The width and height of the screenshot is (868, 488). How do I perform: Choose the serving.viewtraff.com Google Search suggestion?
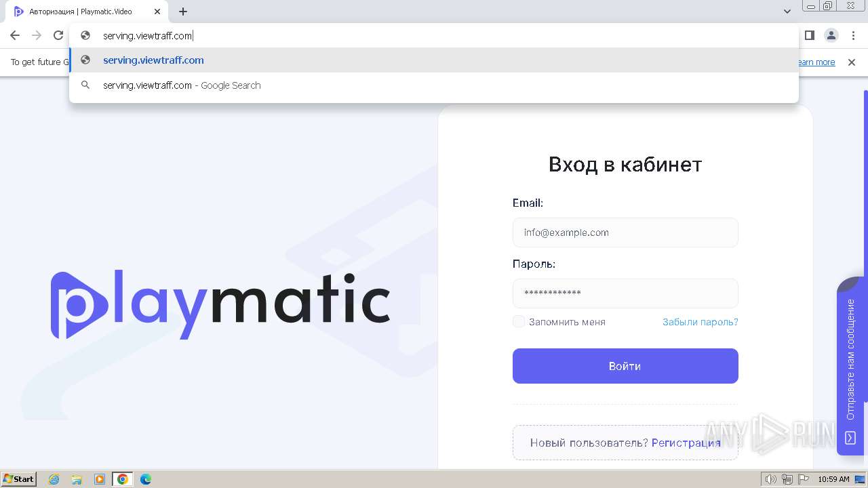(434, 85)
